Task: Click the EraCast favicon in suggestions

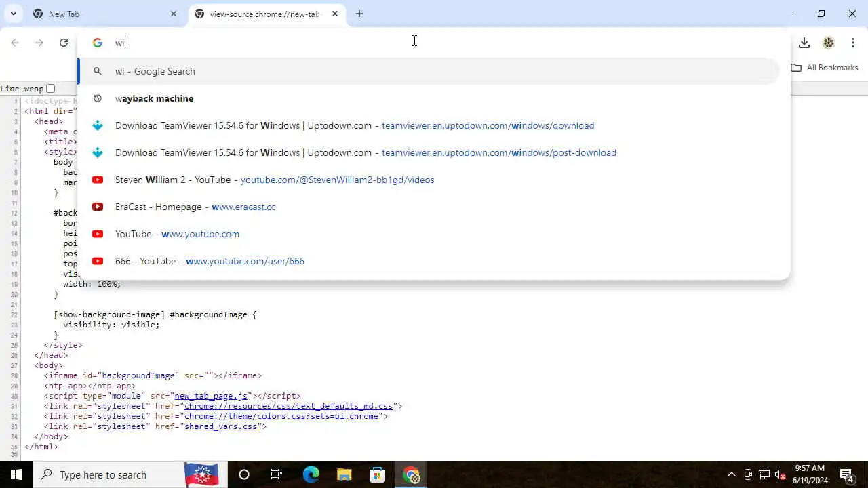Action: coord(98,207)
